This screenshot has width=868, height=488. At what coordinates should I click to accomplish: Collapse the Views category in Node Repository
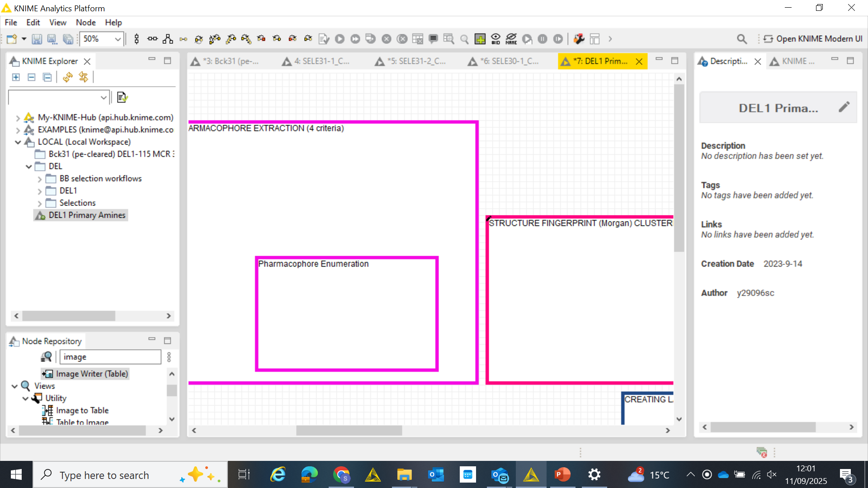coord(14,386)
